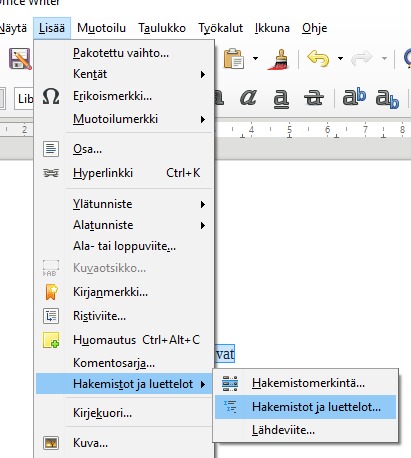Click the Omega icon next to Erikoismerkki
This screenshot has width=411, height=458.
click(51, 96)
